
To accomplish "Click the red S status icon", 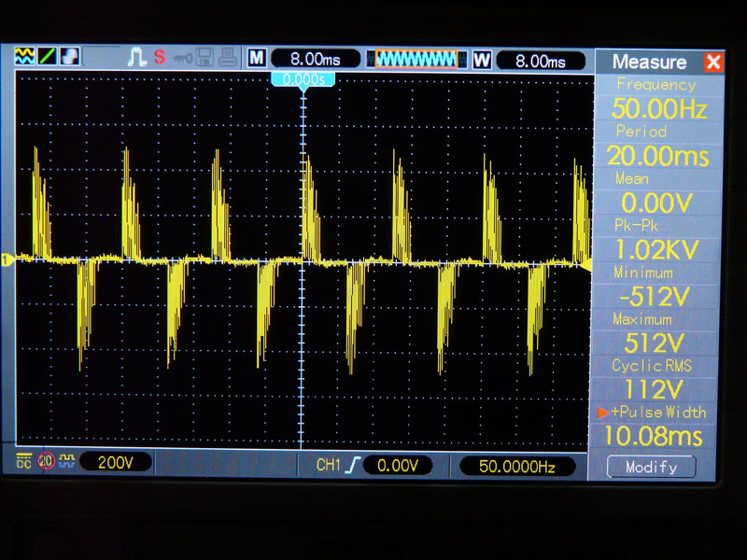I will (159, 57).
